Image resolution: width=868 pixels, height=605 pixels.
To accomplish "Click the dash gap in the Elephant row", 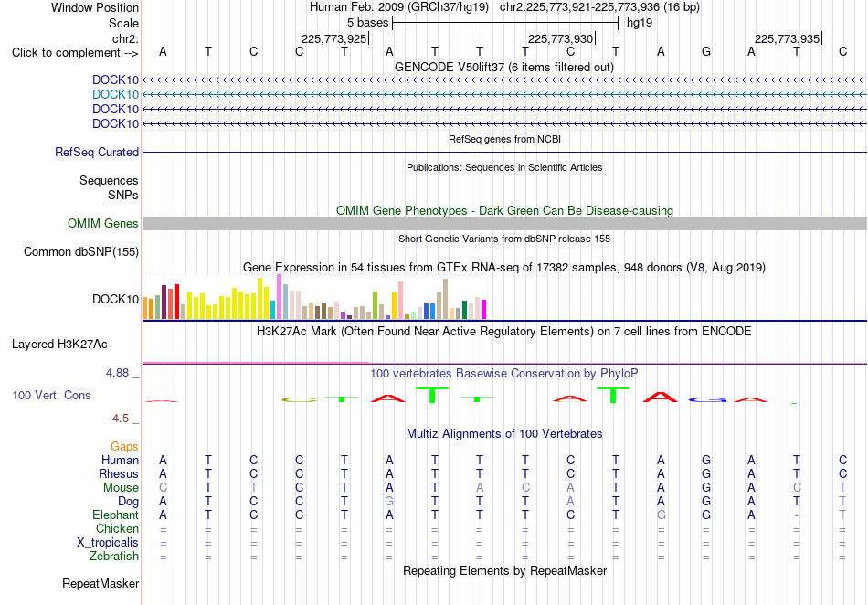I will [797, 515].
